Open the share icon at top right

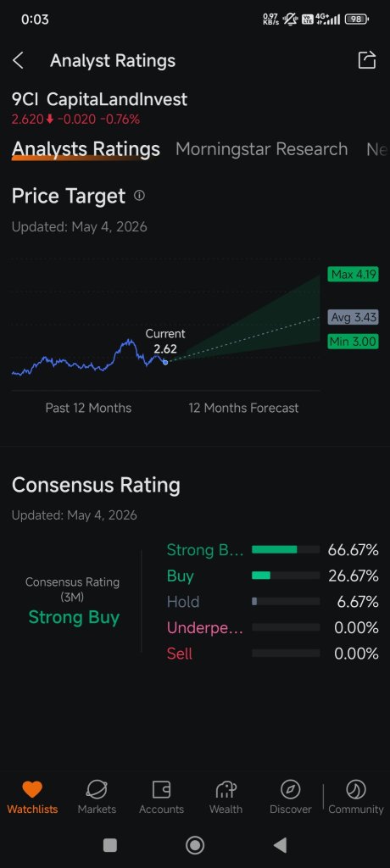pyautogui.click(x=367, y=60)
